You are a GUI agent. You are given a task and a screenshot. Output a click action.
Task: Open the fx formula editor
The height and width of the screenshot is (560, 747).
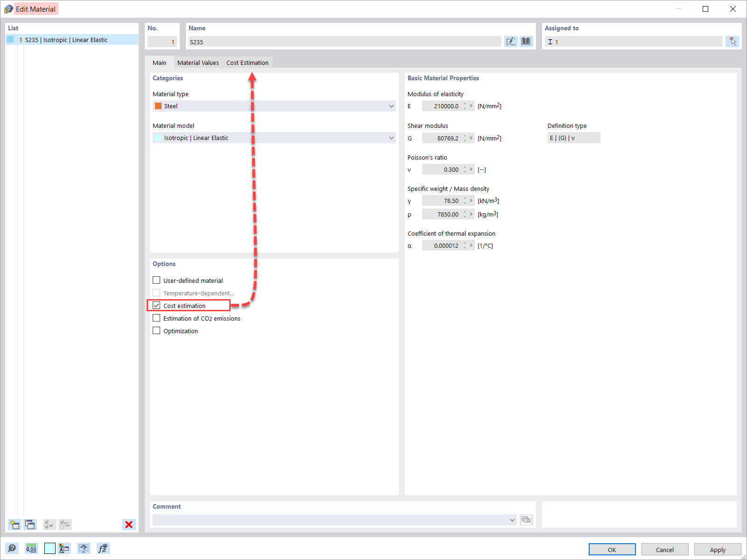103,549
